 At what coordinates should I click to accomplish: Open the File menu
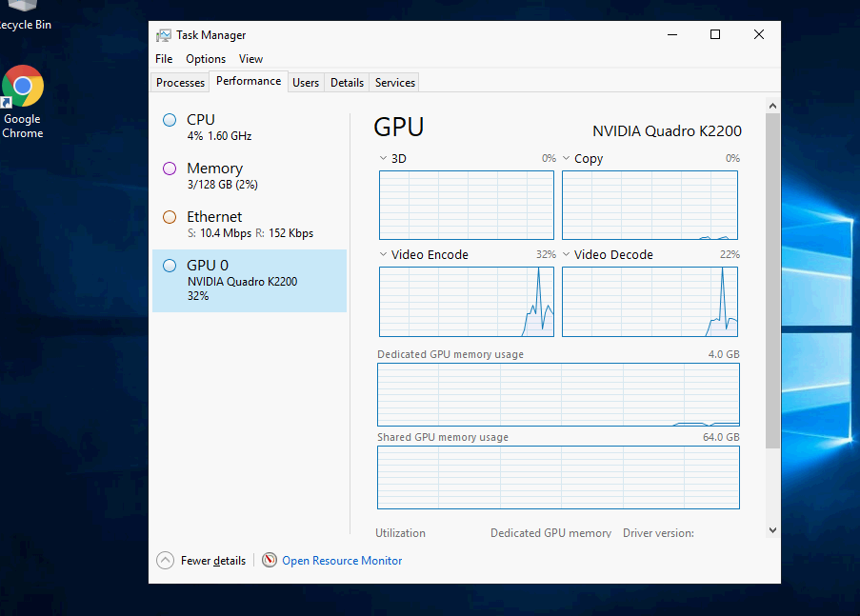click(164, 59)
